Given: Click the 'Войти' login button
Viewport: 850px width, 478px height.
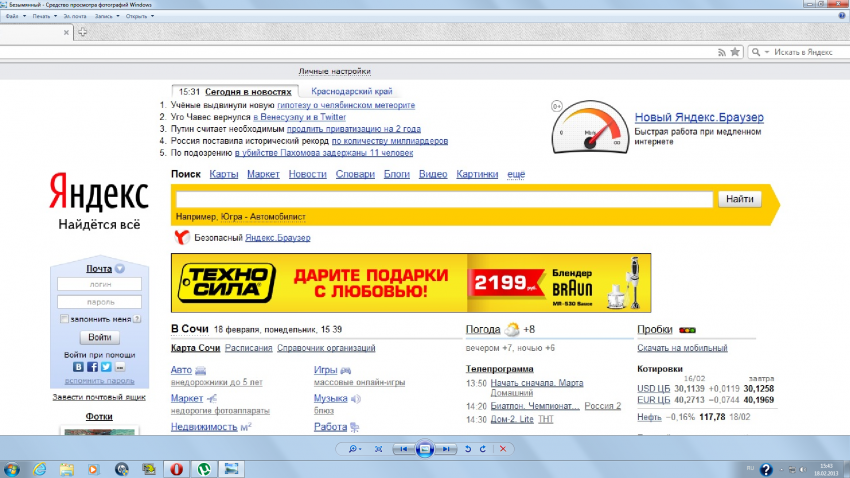Looking at the screenshot, I should tap(99, 338).
